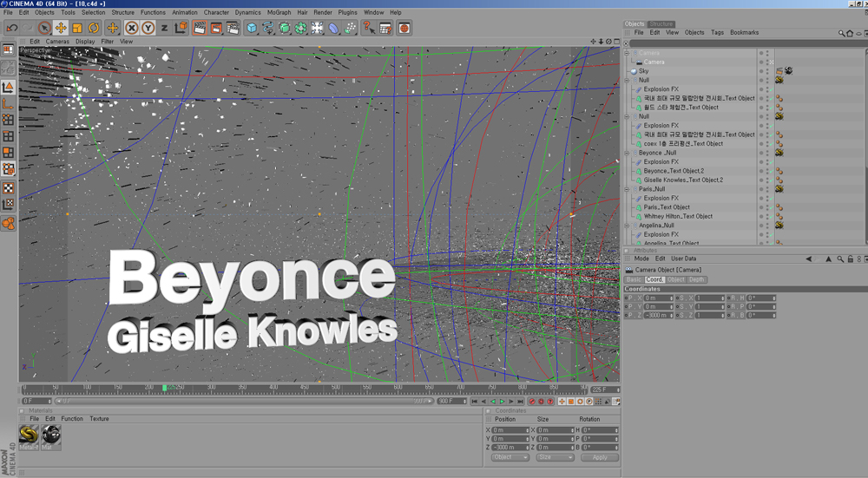Click the Texture checkerboard icon in left sidebar
868x478 pixels.
coord(9,188)
